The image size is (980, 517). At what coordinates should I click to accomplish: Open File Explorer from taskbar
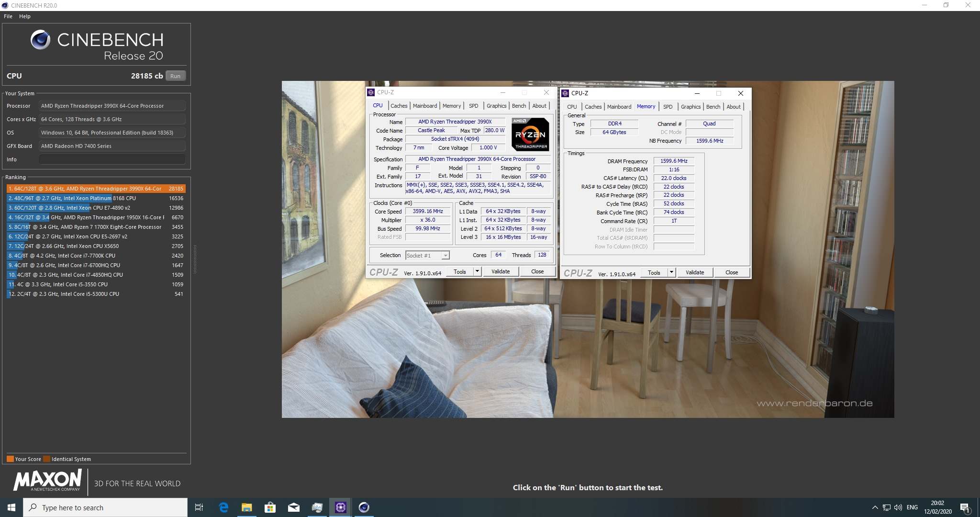click(x=246, y=507)
